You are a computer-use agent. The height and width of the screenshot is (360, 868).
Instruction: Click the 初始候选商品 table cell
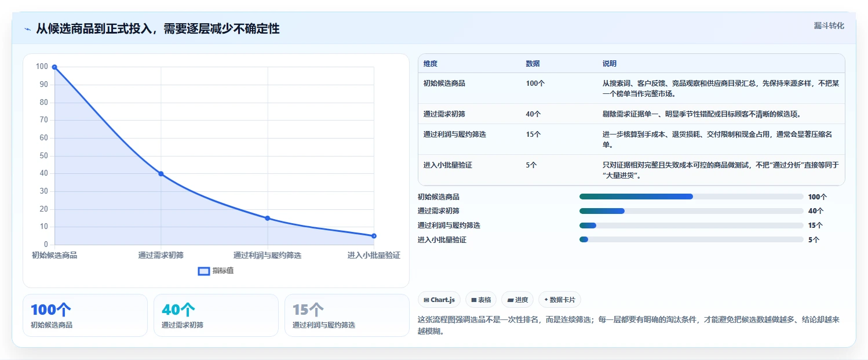pos(444,83)
